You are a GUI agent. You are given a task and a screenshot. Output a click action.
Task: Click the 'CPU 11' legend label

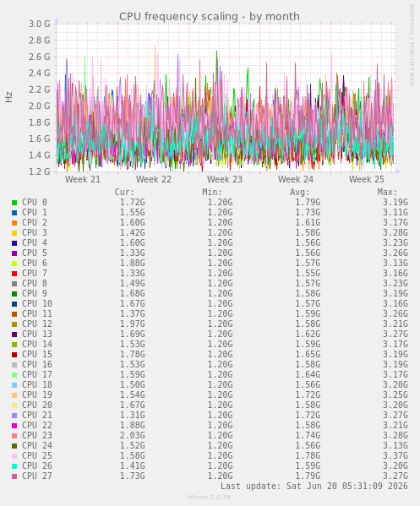[x=37, y=314]
